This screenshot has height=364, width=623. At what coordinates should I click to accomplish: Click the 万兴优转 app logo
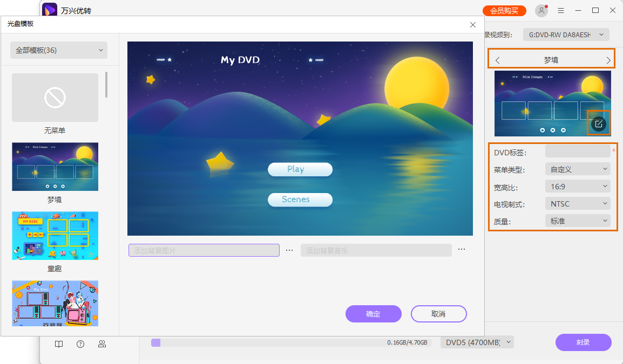point(50,10)
